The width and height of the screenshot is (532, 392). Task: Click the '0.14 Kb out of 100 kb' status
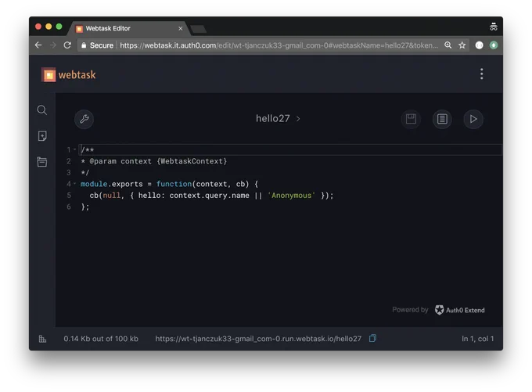pyautogui.click(x=101, y=339)
